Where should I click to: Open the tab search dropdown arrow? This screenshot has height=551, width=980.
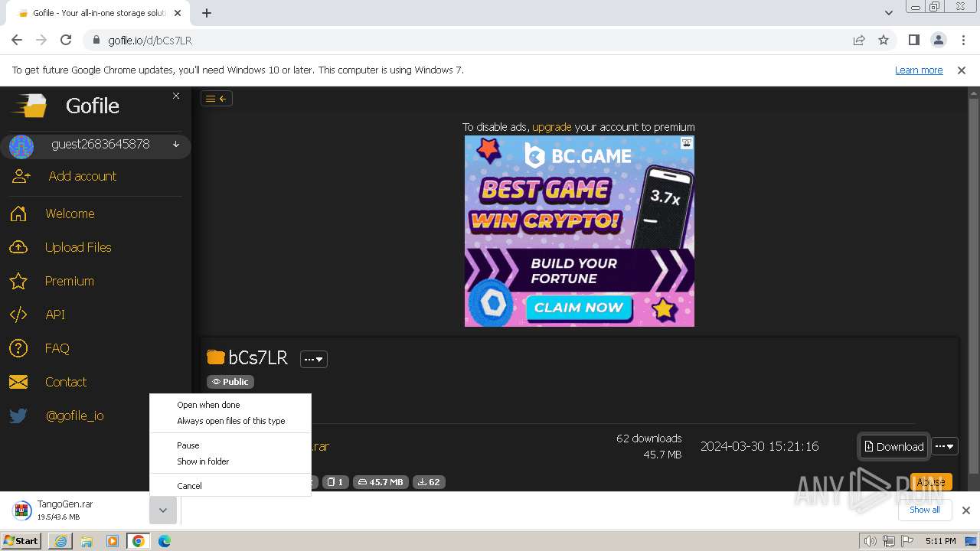click(x=889, y=12)
